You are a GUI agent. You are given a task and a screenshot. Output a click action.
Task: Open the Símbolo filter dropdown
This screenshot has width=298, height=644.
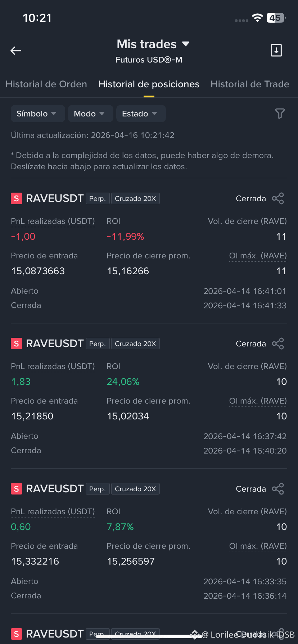click(x=38, y=114)
